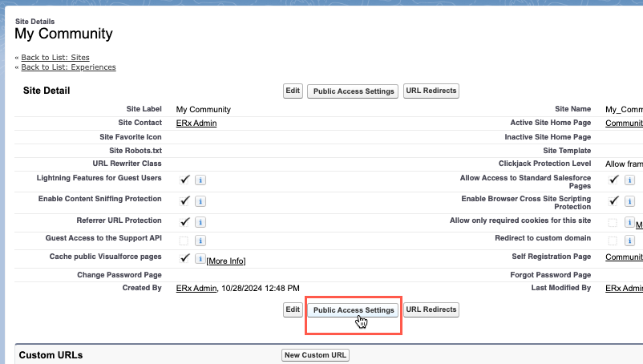
Task: Click the bottom Public Access Settings button
Action: pyautogui.click(x=354, y=310)
